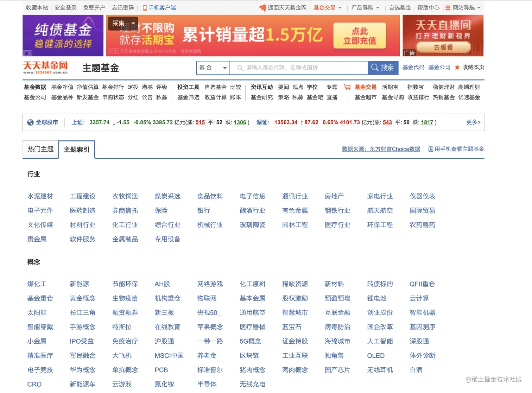Click 更多> in the market bar

pos(473,122)
